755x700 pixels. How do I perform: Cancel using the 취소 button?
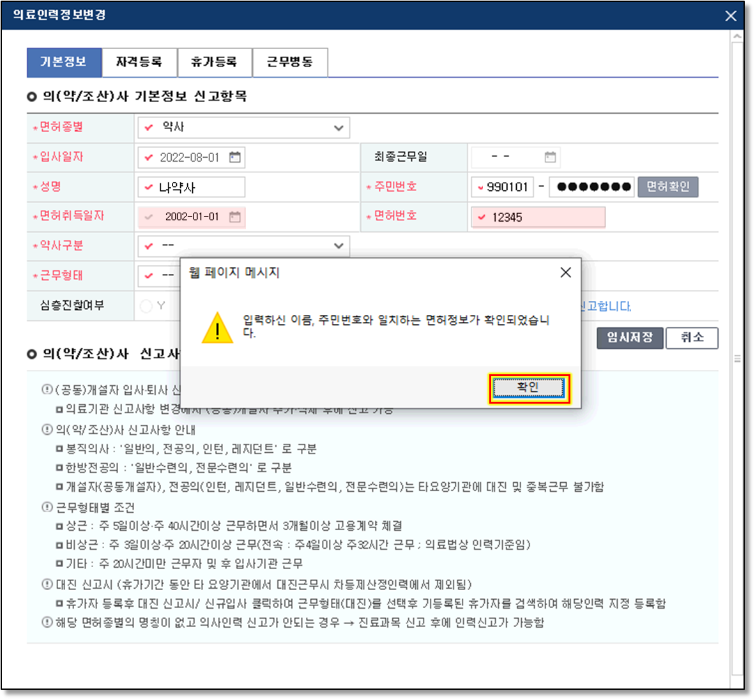[692, 338]
